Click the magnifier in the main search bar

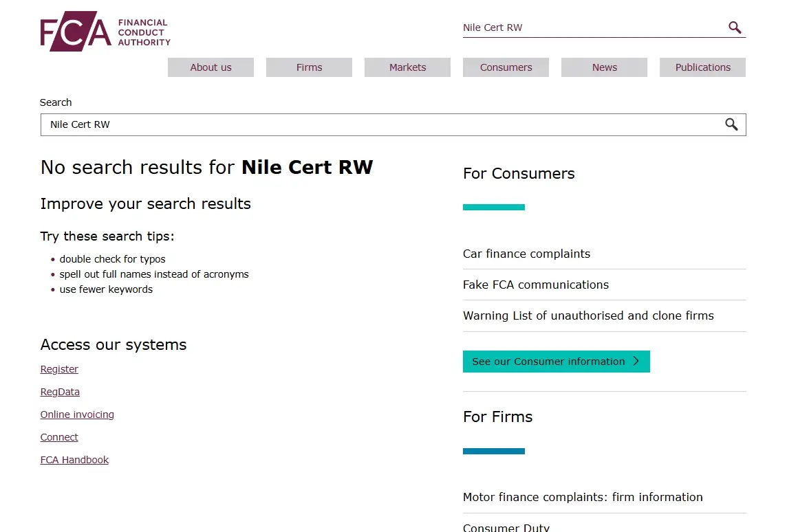731,124
